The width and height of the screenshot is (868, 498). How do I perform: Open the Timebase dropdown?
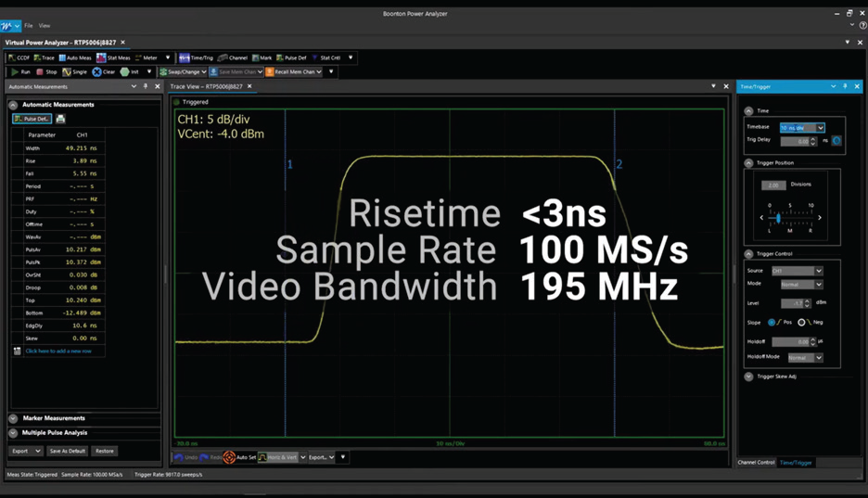point(820,128)
